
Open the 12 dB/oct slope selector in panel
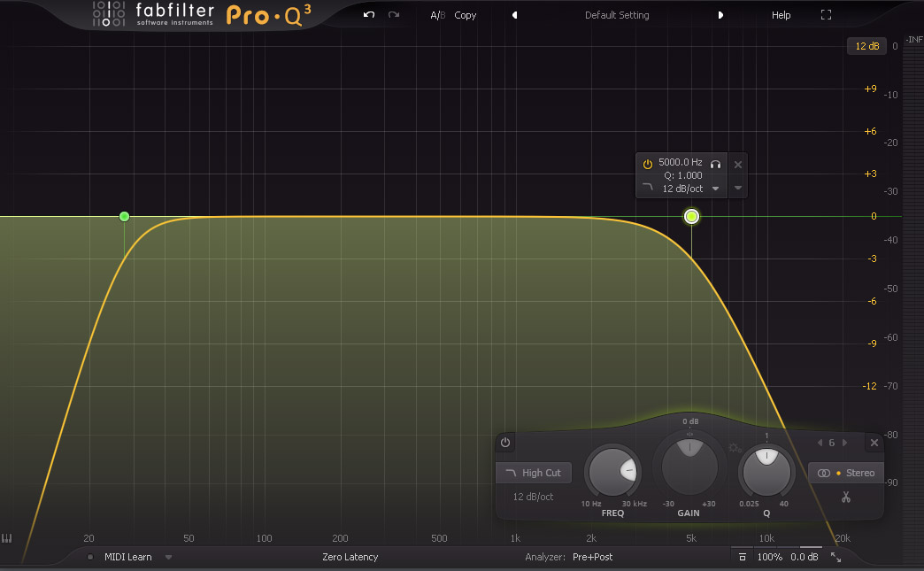coord(534,497)
